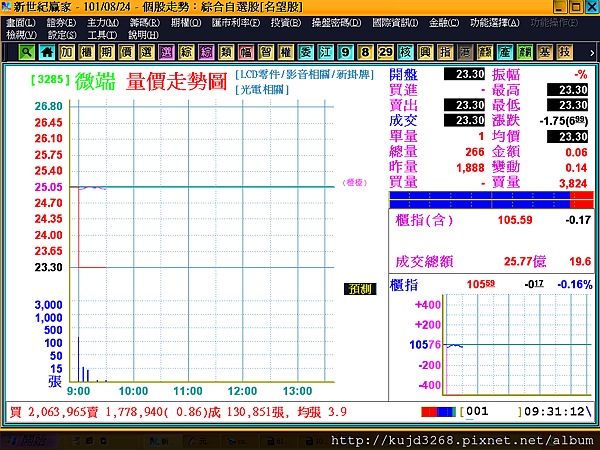This screenshot has height=450, width=600.
Task: Click the buy/sell ratio blue-red bar
Action: click(x=491, y=200)
